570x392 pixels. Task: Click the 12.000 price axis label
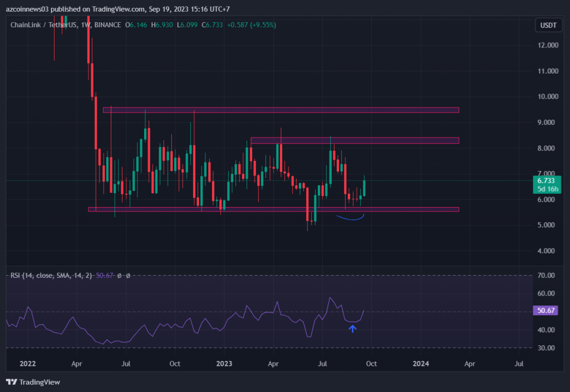[548, 45]
